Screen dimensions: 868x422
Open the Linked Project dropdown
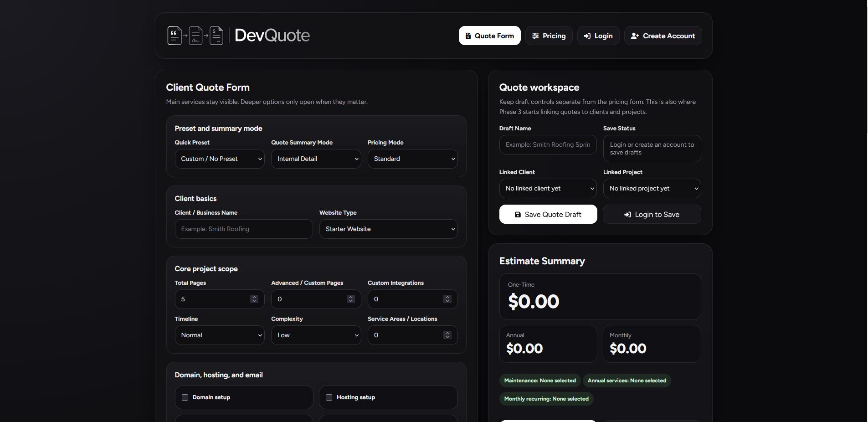[652, 188]
